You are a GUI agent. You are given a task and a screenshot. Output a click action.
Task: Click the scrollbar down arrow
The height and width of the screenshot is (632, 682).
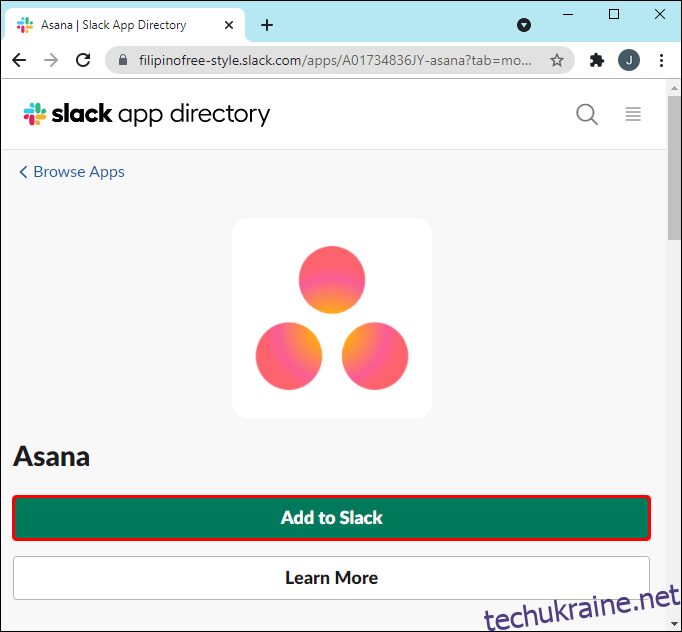point(675,625)
